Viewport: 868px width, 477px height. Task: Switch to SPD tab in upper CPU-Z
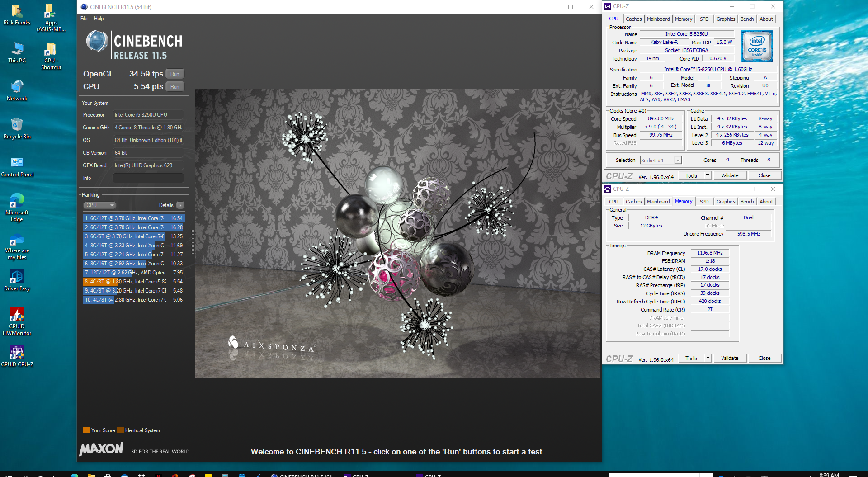(704, 19)
